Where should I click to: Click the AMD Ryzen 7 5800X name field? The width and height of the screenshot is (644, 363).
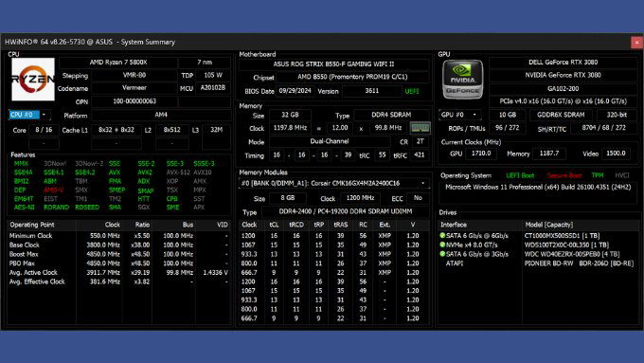tap(118, 63)
